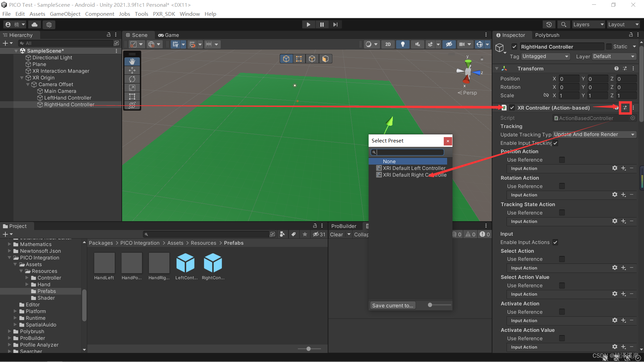Lock the Inspector panel

point(631,35)
